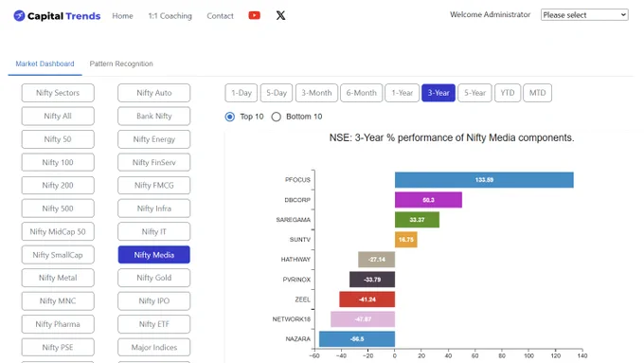Select Nifty FinServ button
This screenshot has height=363, width=644.
[154, 162]
